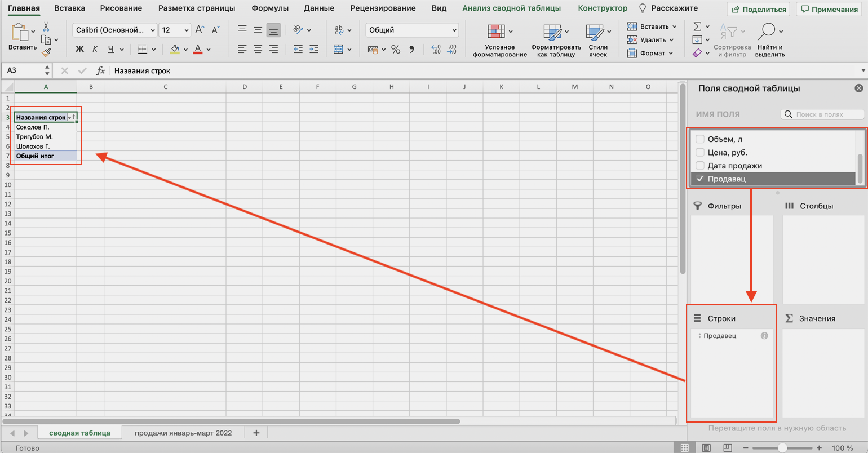Image resolution: width=868 pixels, height=453 pixels.
Task: Tick the «Дата продажи» field checkbox
Action: point(700,166)
